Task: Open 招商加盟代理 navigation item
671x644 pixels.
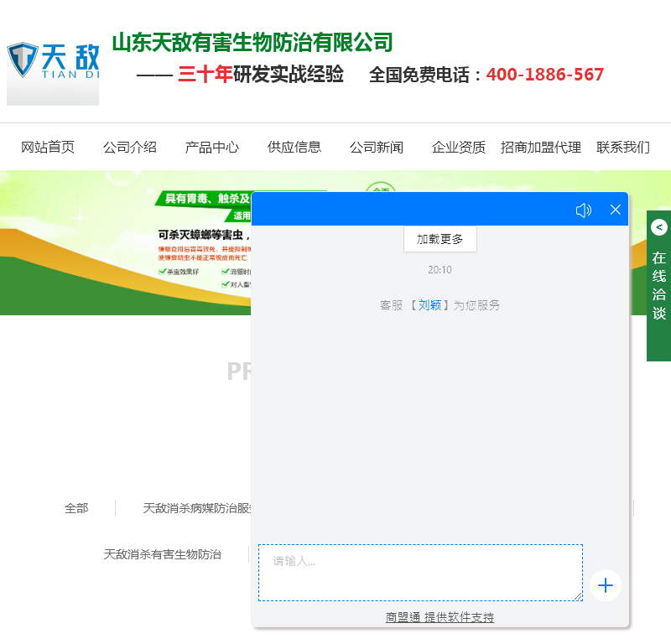Action: pyautogui.click(x=541, y=148)
